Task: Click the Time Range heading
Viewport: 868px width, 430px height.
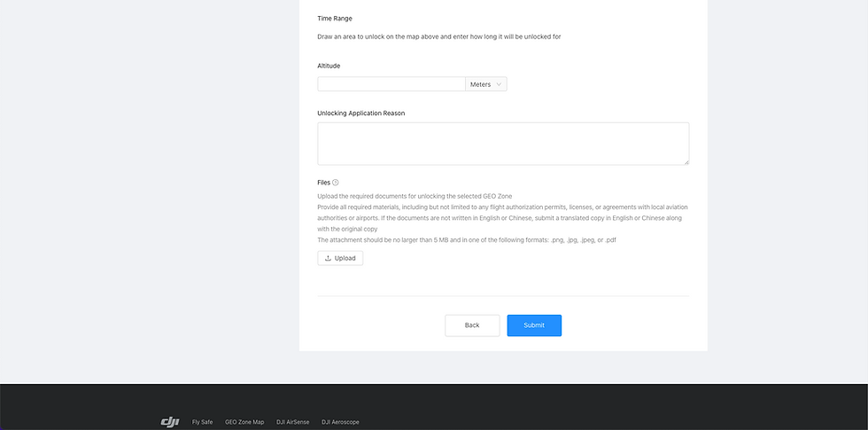Action: point(335,19)
